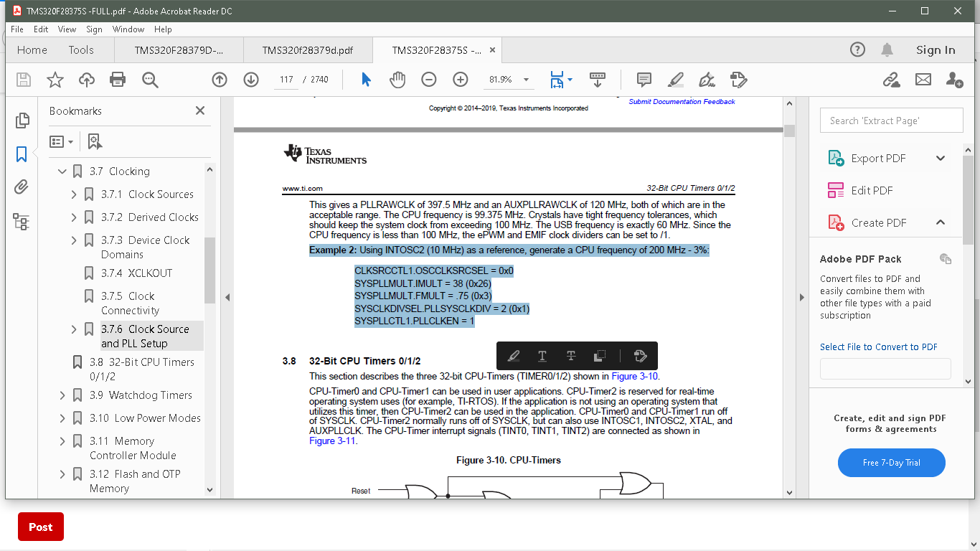Open the zoom level 81.9% dropdown
Viewport: 980px width, 551px height.
[x=527, y=80]
